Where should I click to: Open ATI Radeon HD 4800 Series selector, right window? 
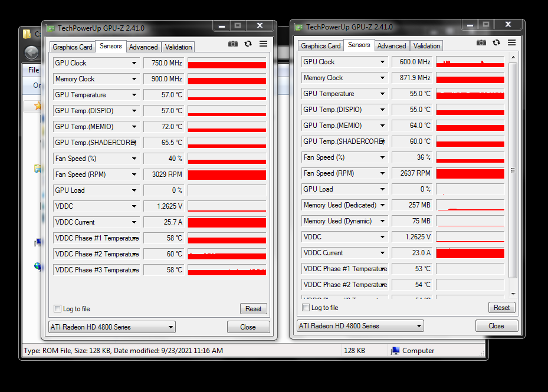click(360, 326)
